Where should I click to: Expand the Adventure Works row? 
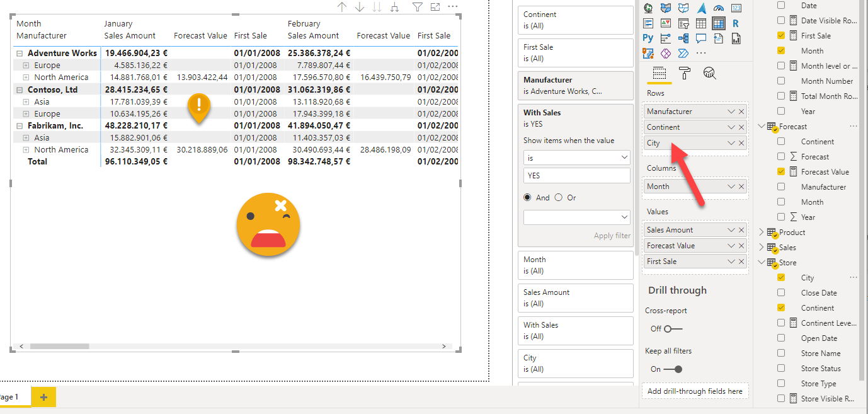(x=20, y=54)
